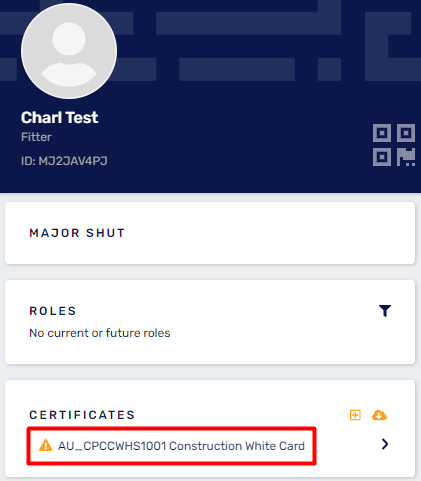This screenshot has width=421, height=481.
Task: Select the MAJOR SHUT card
Action: pyautogui.click(x=210, y=233)
